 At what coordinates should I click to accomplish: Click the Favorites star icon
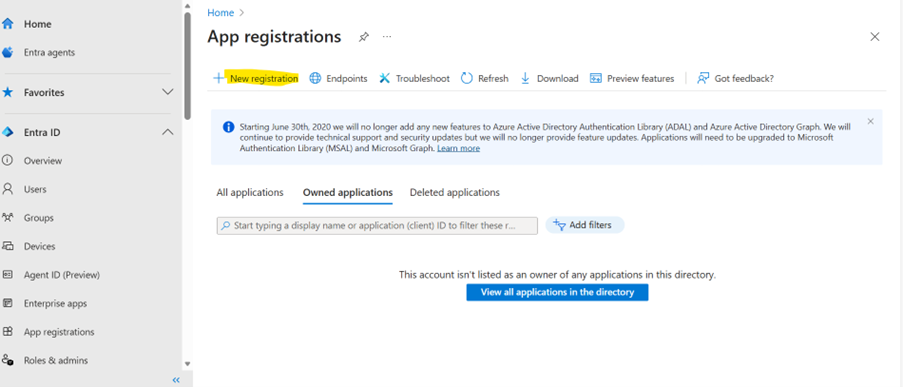[7, 92]
